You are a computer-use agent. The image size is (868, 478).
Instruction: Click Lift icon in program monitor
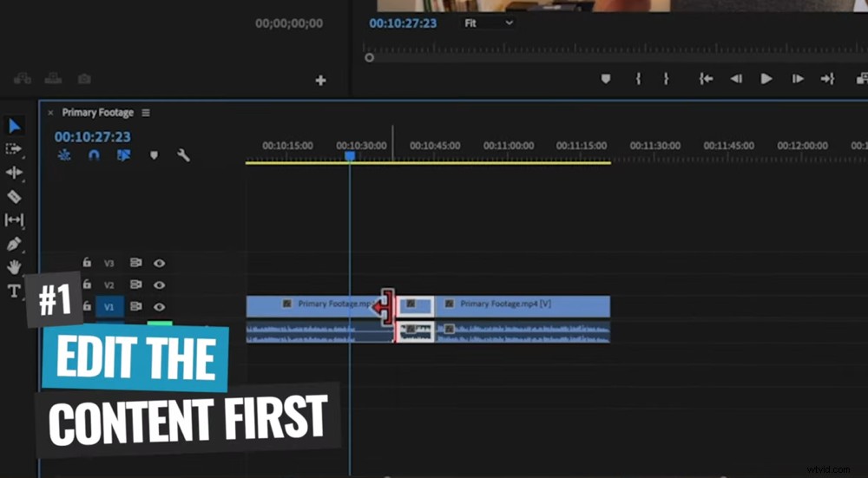click(x=862, y=79)
